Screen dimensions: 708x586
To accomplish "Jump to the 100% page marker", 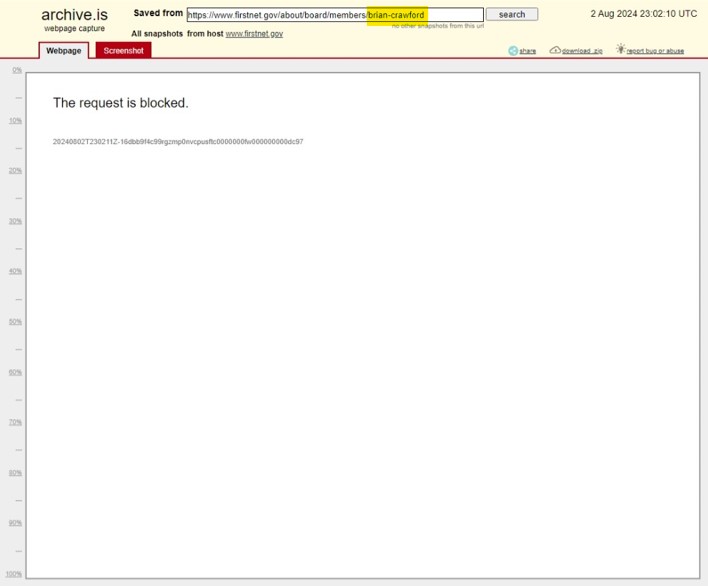I will tap(14, 574).
